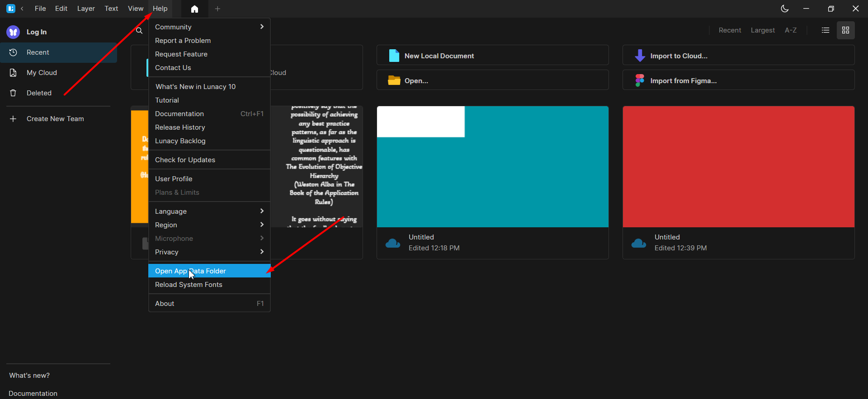
Task: Select Report a Problem
Action: (x=209, y=41)
